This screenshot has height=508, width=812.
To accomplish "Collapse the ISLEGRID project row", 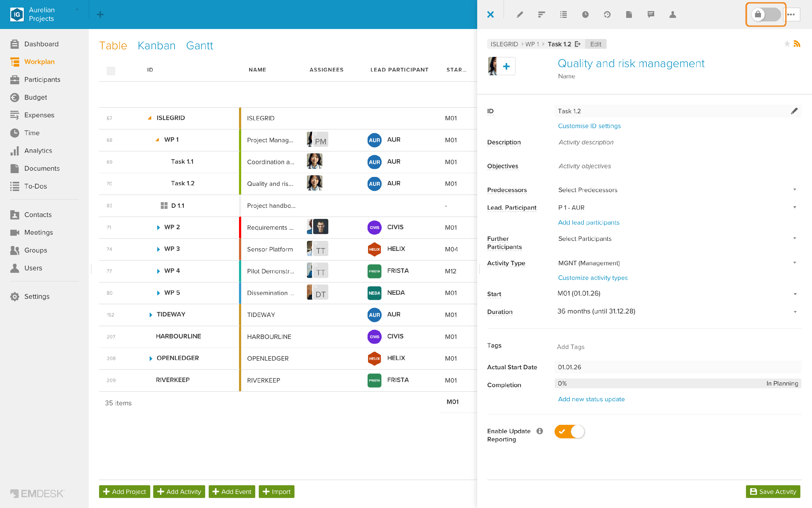I will point(150,118).
